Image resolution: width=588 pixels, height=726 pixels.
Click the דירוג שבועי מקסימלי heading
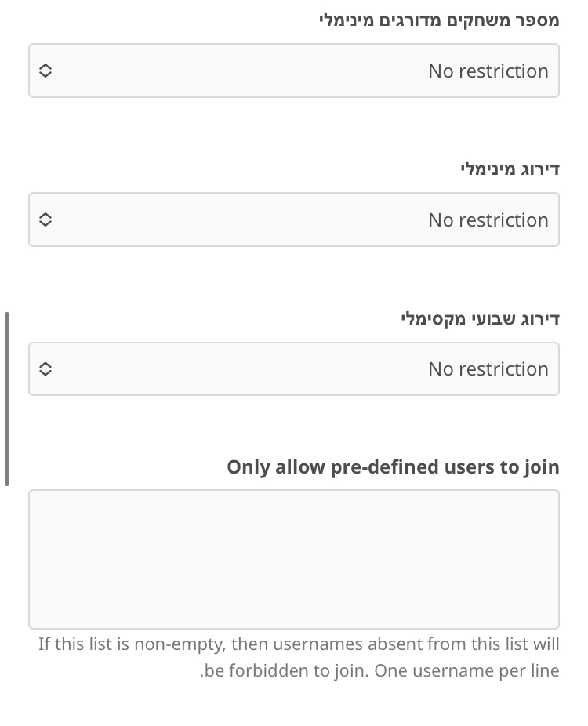481,318
